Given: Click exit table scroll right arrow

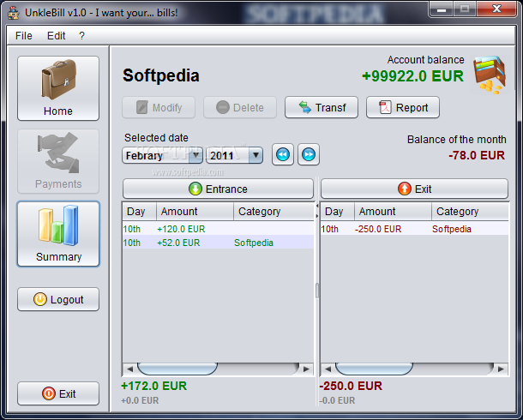Looking at the screenshot, I should 501,369.
